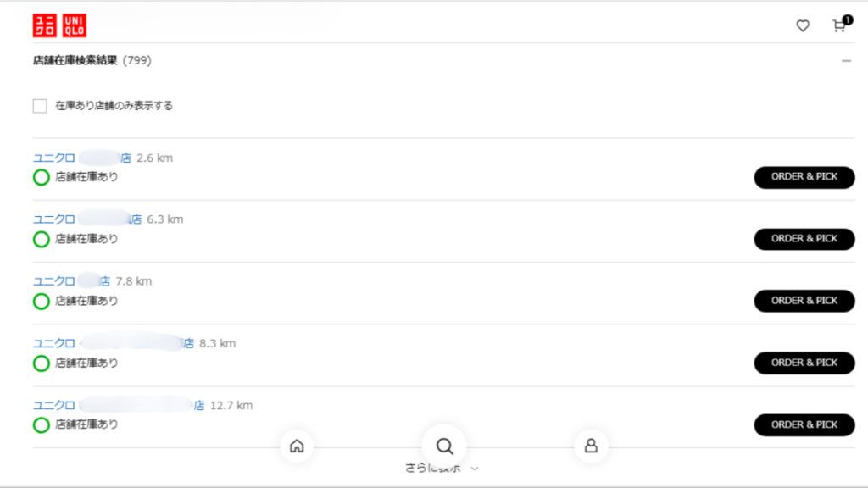Open the wishlist heart icon

click(x=803, y=26)
